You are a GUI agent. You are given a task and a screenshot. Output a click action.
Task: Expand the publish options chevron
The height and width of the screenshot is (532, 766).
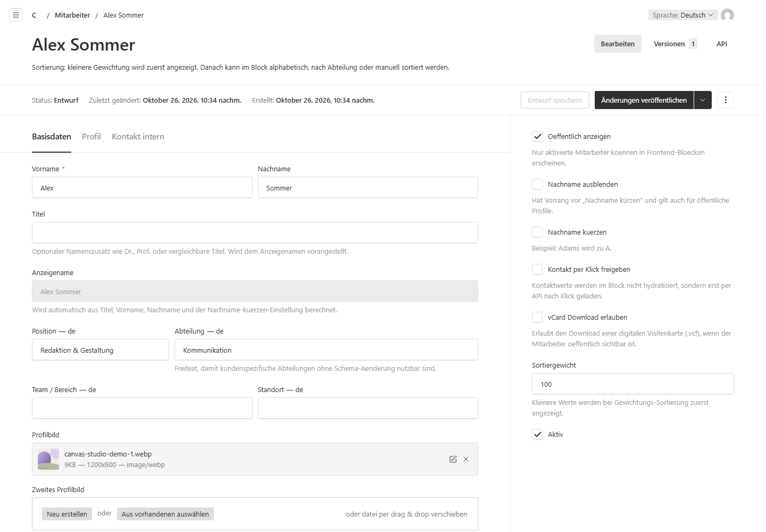click(703, 100)
